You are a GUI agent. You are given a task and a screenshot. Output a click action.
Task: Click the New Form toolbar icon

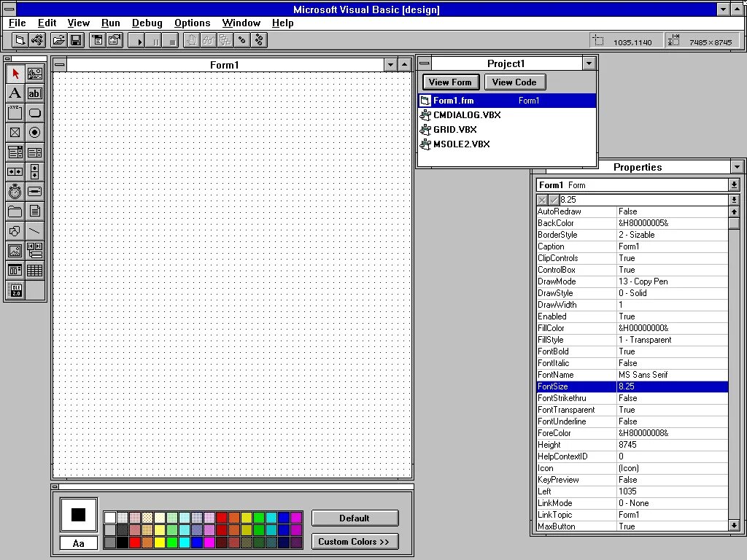click(20, 41)
